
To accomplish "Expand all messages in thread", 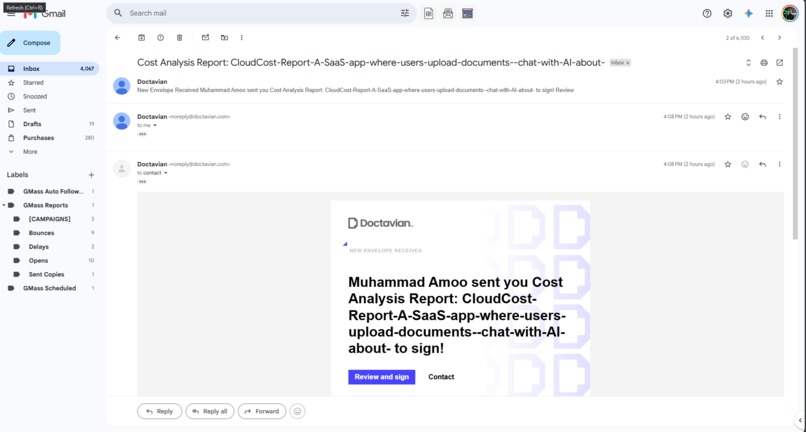I will click(748, 63).
